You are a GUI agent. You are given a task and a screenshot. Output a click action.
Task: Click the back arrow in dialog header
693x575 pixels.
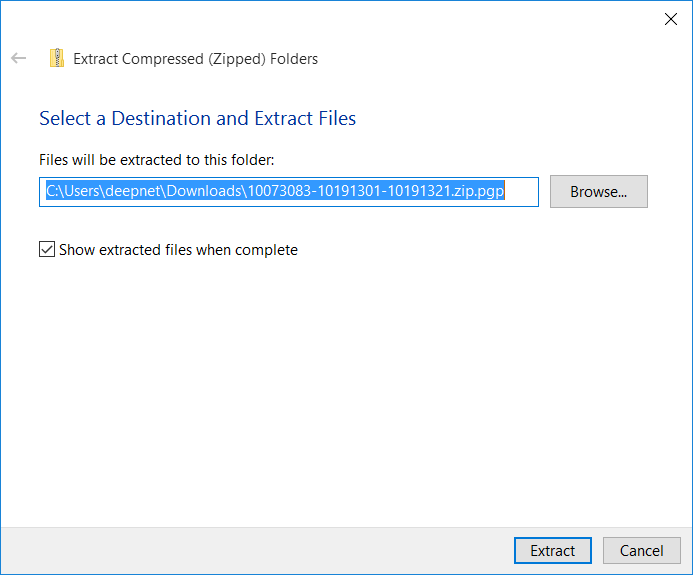[18, 59]
